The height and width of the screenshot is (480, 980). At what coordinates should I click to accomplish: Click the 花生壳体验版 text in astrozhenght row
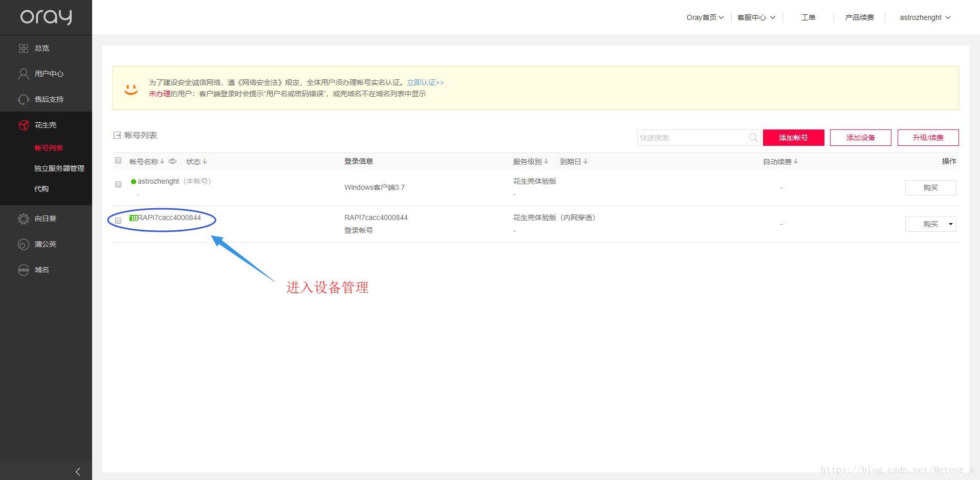(534, 182)
